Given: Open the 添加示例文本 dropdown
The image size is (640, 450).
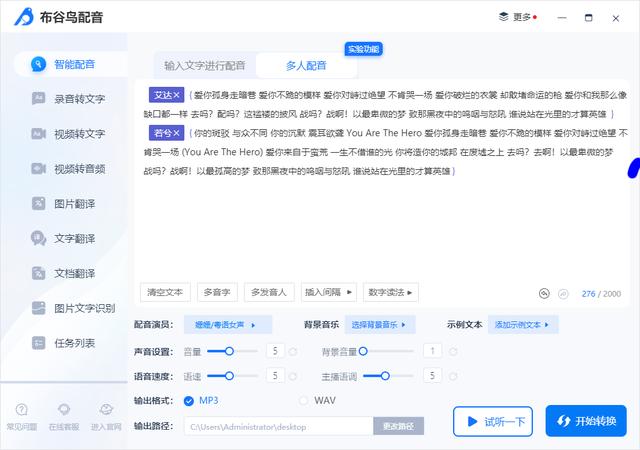Looking at the screenshot, I should pos(523,325).
